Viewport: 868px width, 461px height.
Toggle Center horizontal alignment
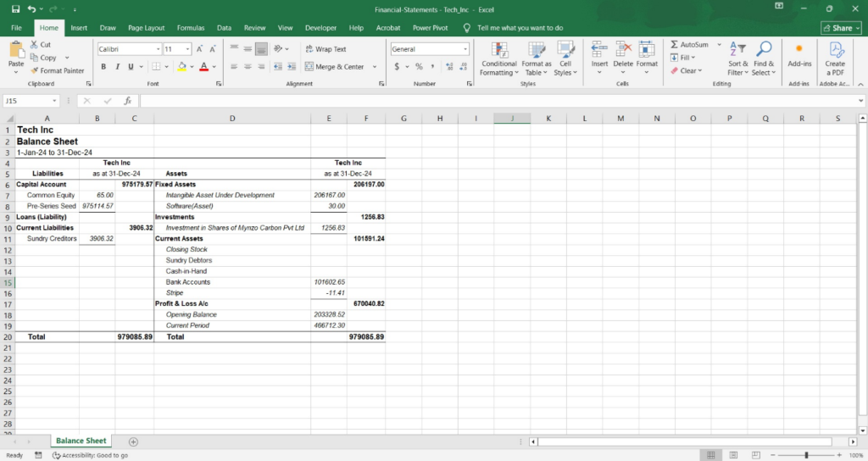pyautogui.click(x=248, y=66)
